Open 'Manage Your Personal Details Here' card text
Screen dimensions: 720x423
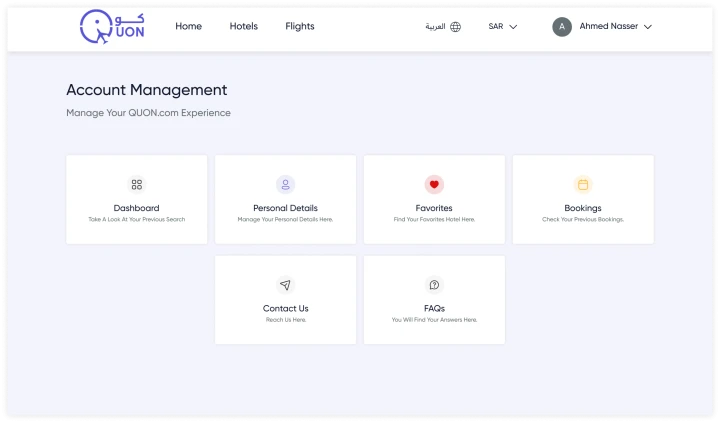coord(285,219)
